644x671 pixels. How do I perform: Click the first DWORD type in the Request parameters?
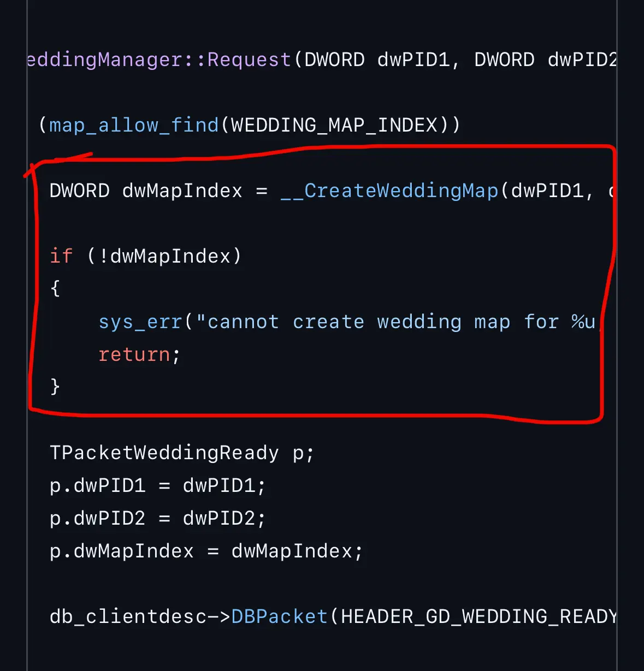(x=334, y=60)
